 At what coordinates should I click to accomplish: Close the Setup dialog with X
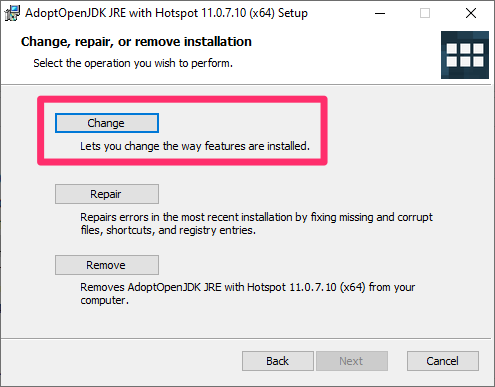tap(471, 13)
